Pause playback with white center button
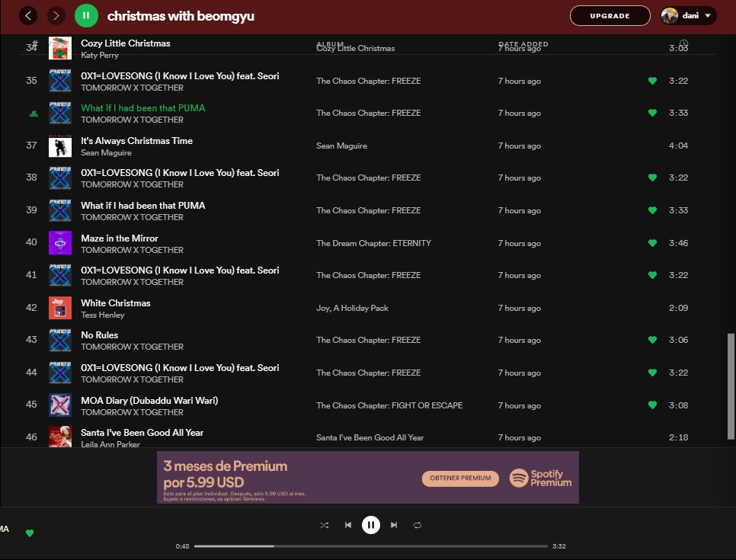The width and height of the screenshot is (736, 560). (x=371, y=525)
